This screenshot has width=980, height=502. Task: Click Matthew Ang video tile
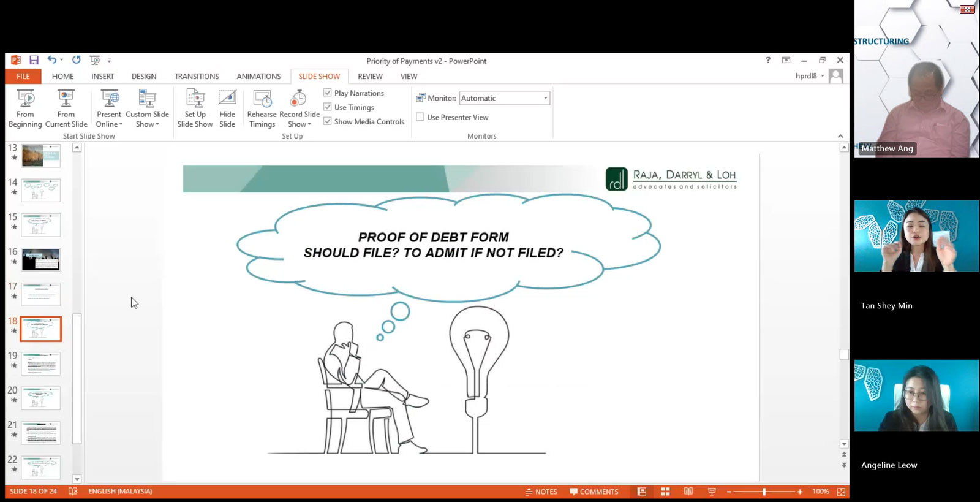[x=916, y=79]
